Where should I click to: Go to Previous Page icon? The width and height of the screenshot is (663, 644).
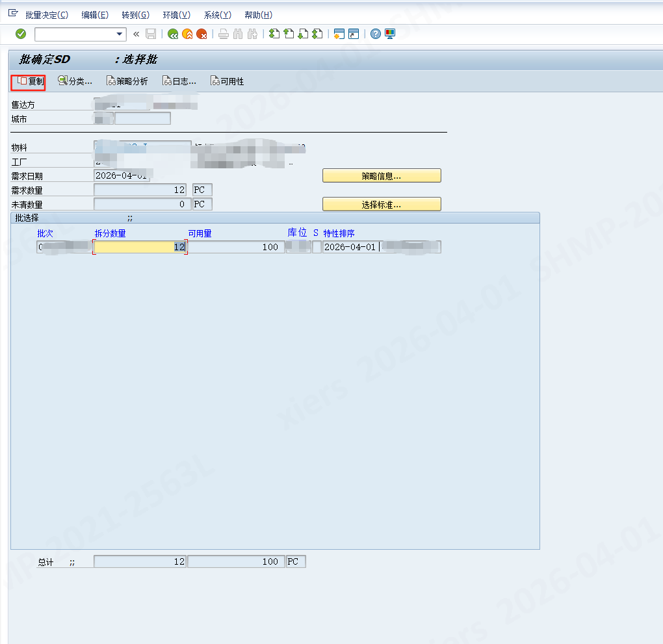tap(289, 34)
